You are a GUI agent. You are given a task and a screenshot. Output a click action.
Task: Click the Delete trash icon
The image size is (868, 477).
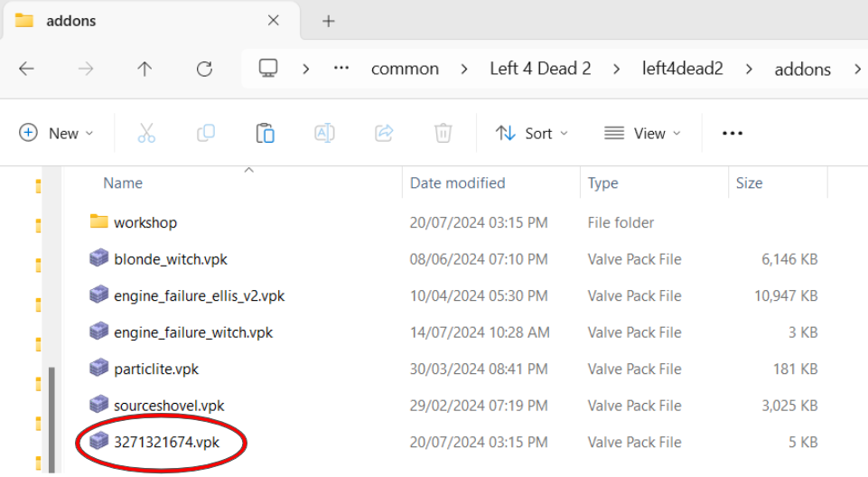[443, 134]
